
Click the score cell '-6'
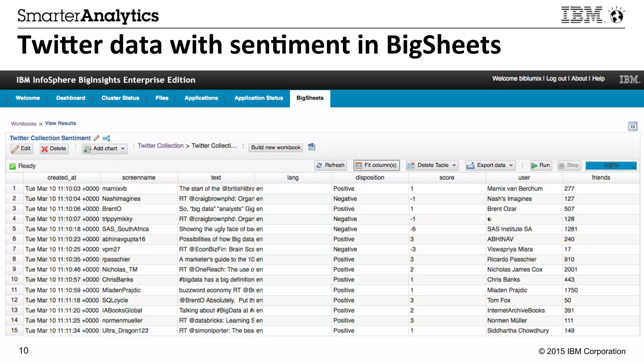(447, 229)
